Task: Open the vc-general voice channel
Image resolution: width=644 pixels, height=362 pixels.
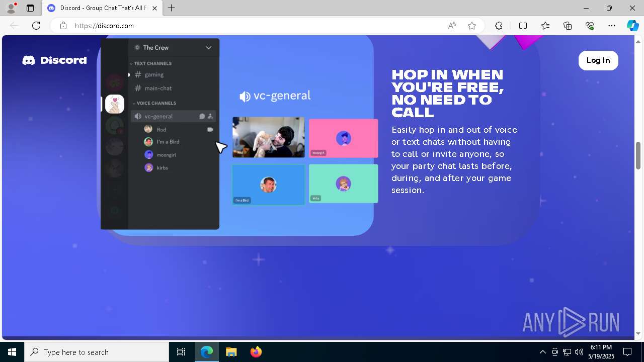Action: (174, 116)
